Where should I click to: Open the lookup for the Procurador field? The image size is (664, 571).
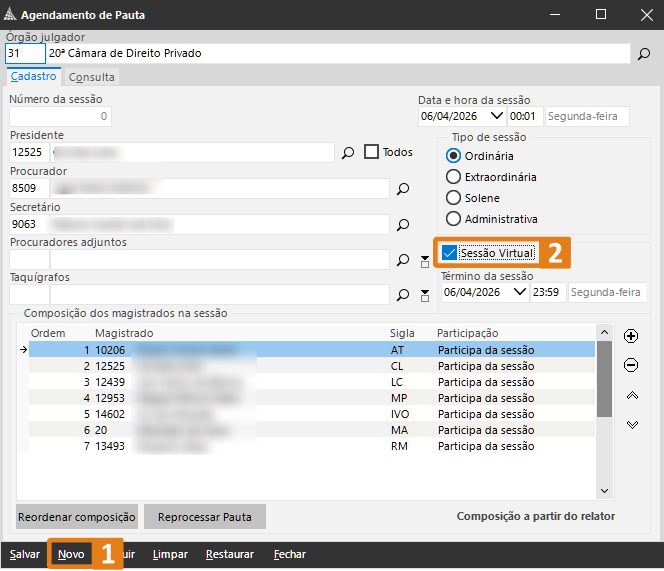(x=403, y=189)
